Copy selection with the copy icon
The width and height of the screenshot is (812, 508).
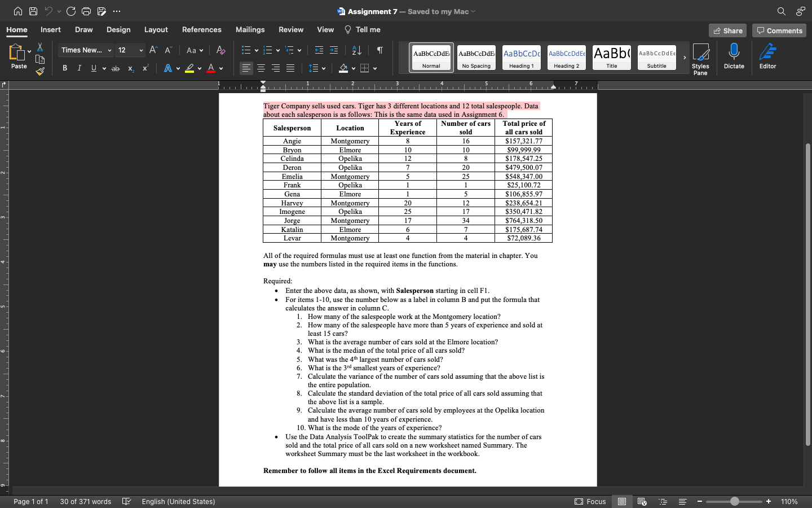(39, 59)
